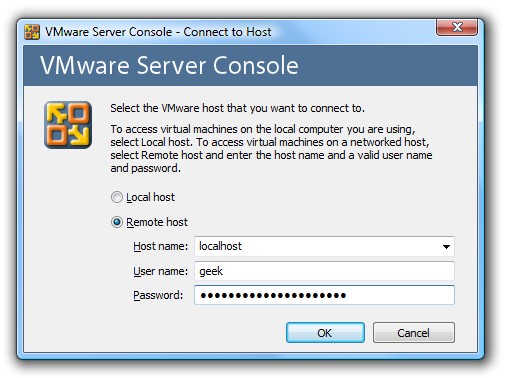The height and width of the screenshot is (378, 505).
Task: Click the 'Local host' label text
Action: tap(150, 197)
